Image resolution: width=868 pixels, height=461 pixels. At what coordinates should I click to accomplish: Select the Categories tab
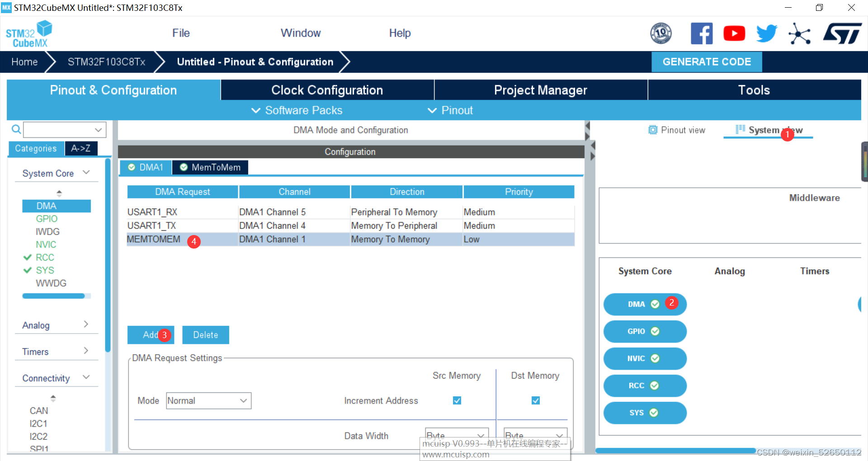pyautogui.click(x=36, y=148)
